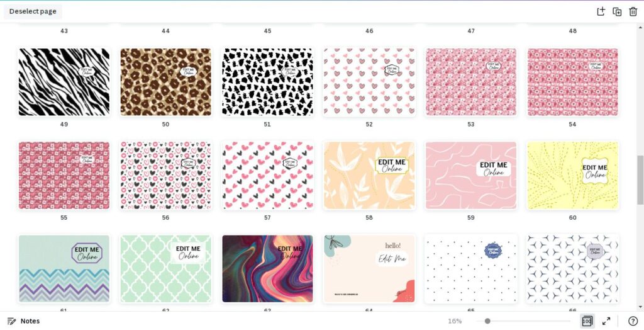Image resolution: width=644 pixels, height=330 pixels.
Task: Open the Notes panel
Action: tap(24, 321)
